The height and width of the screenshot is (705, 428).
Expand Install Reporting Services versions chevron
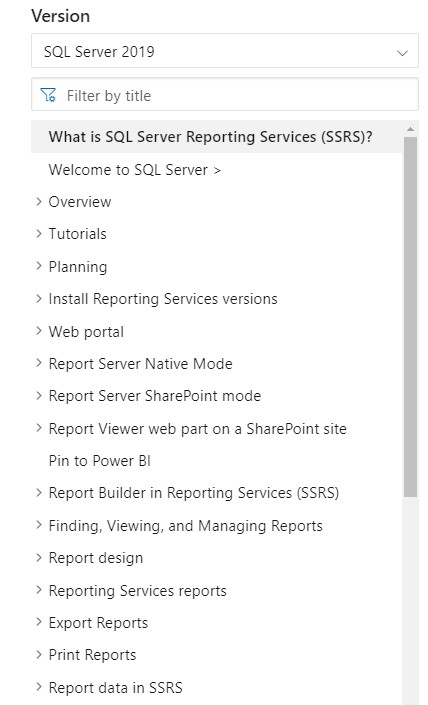39,299
